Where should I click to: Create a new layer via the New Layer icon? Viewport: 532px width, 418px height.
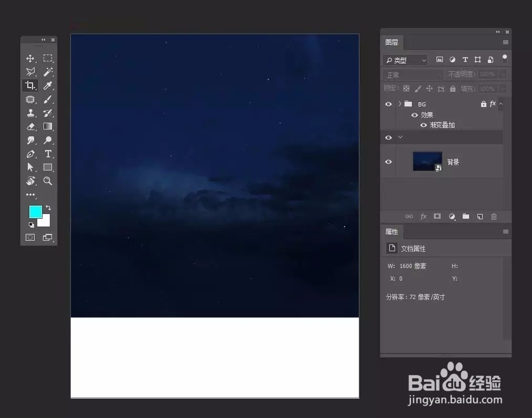[479, 216]
